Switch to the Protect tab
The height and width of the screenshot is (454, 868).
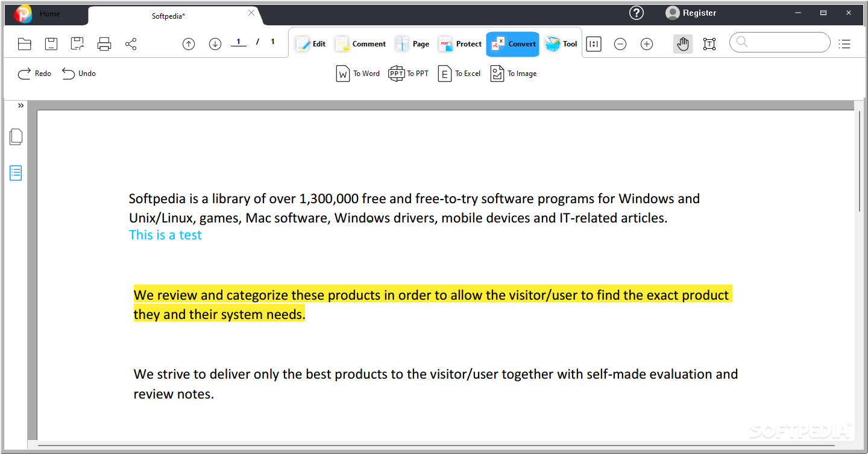coord(460,43)
